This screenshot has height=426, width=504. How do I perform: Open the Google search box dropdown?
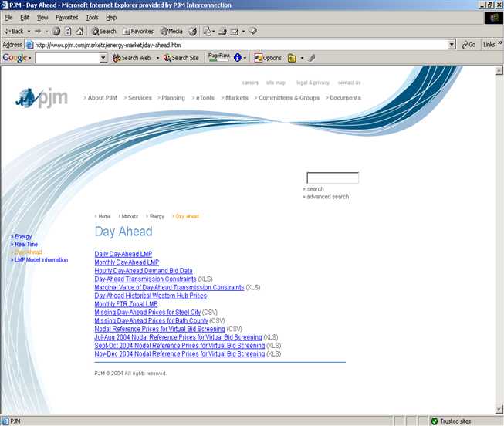click(103, 58)
